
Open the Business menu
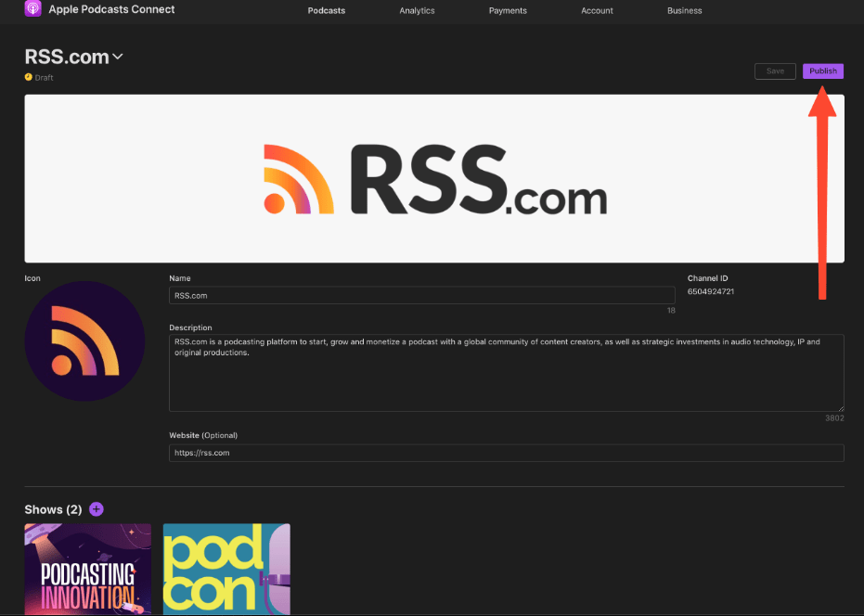click(684, 10)
